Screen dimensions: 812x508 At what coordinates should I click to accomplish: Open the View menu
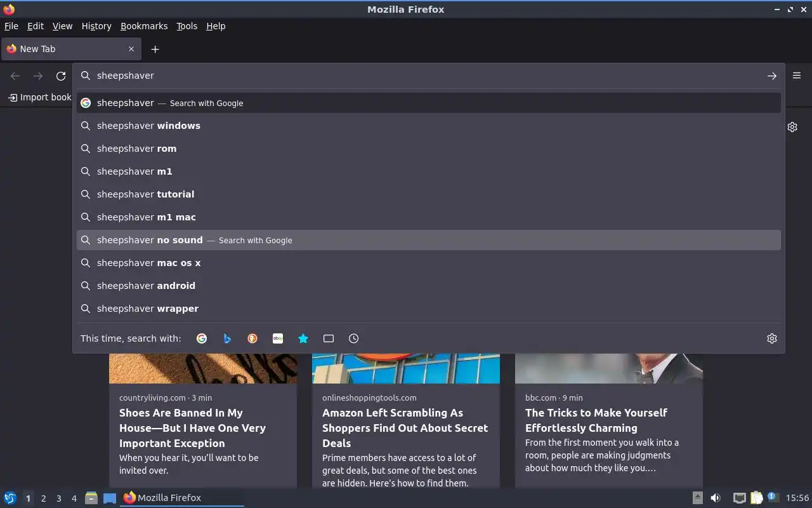pos(62,26)
